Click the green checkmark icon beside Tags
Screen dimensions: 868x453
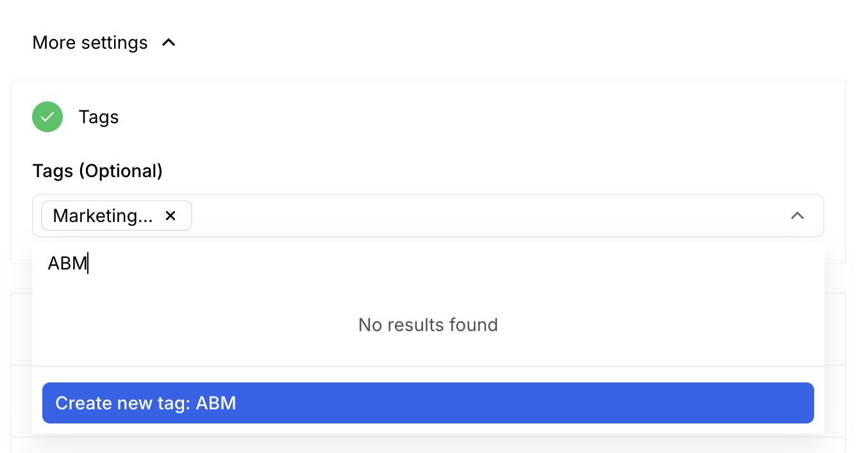coord(47,117)
